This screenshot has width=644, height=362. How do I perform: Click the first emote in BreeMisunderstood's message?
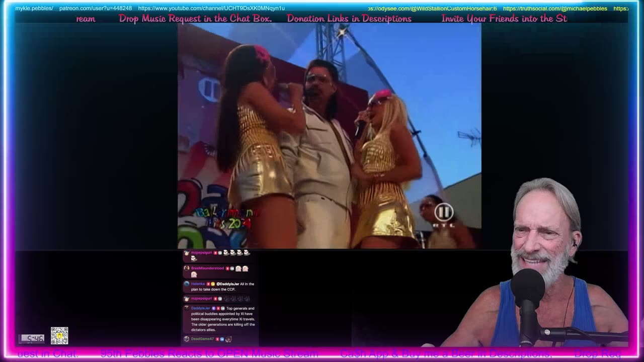click(x=238, y=268)
